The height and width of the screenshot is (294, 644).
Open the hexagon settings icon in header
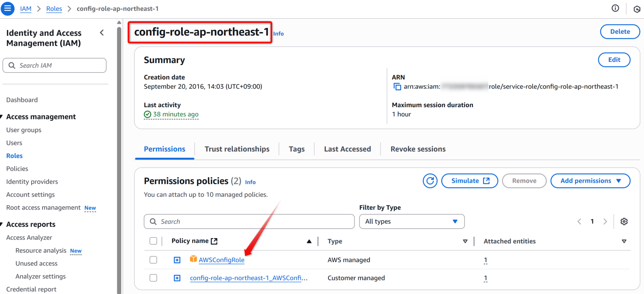tap(637, 9)
